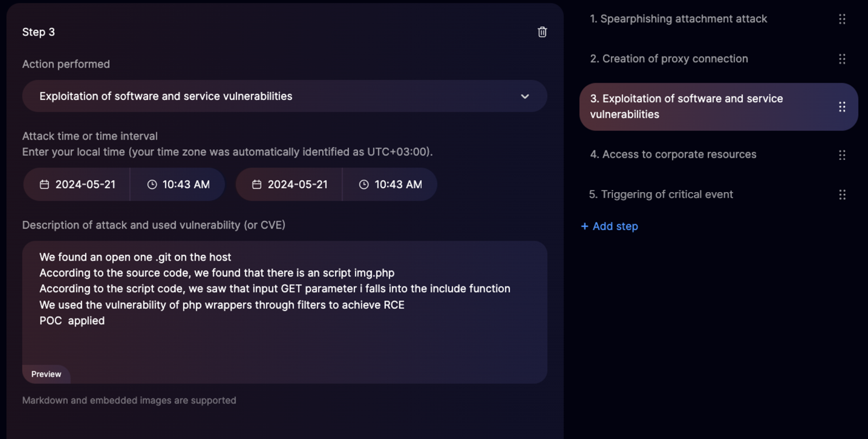The width and height of the screenshot is (868, 439).
Task: Click drag handle for Spearphishing attachment attack
Action: tap(842, 19)
